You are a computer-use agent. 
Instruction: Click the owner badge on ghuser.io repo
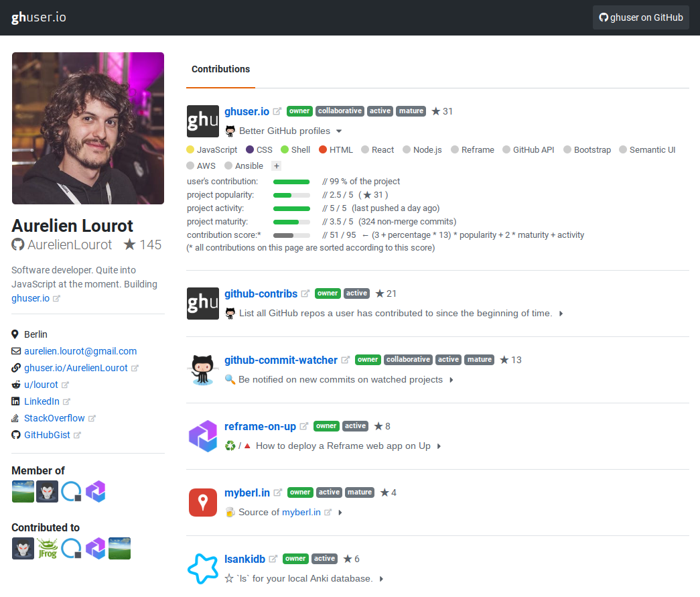[x=299, y=111]
